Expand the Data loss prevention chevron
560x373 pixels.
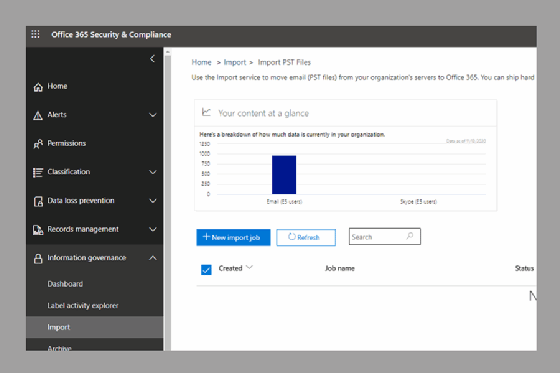tap(153, 201)
